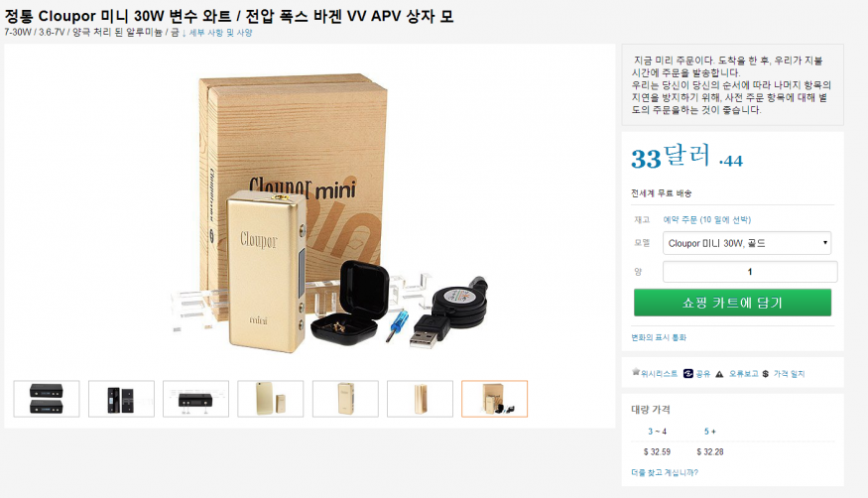Click the 세부 사항 및 사양 details link
Viewport: 868px width, 498px height.
(221, 33)
